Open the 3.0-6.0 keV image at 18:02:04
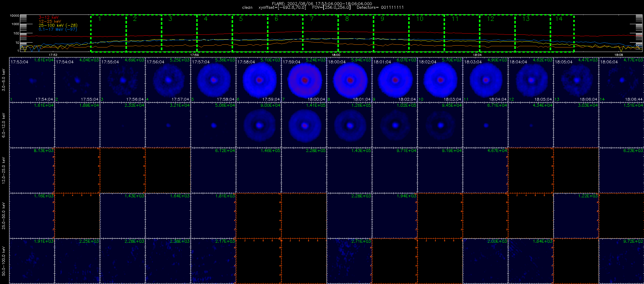Image resolution: width=644 pixels, height=284 pixels. pos(440,80)
